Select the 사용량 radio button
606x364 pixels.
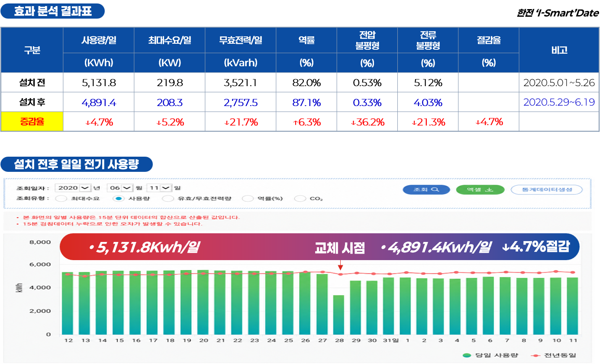pyautogui.click(x=118, y=199)
